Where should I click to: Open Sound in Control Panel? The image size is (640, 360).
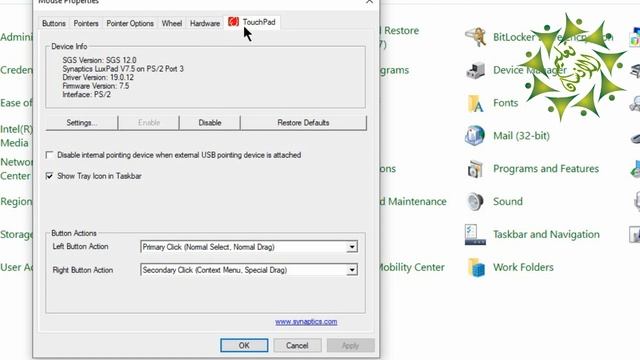[508, 201]
